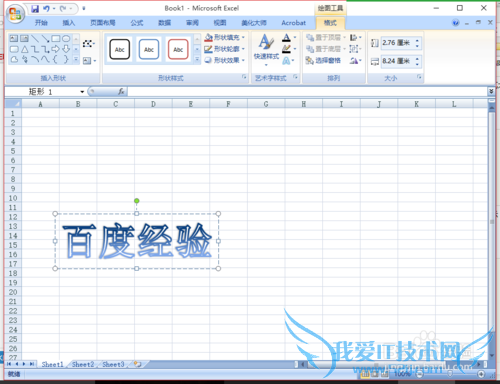The image size is (500, 384).
Task: Open the Name Box dropdown arrow
Action: tap(82, 92)
